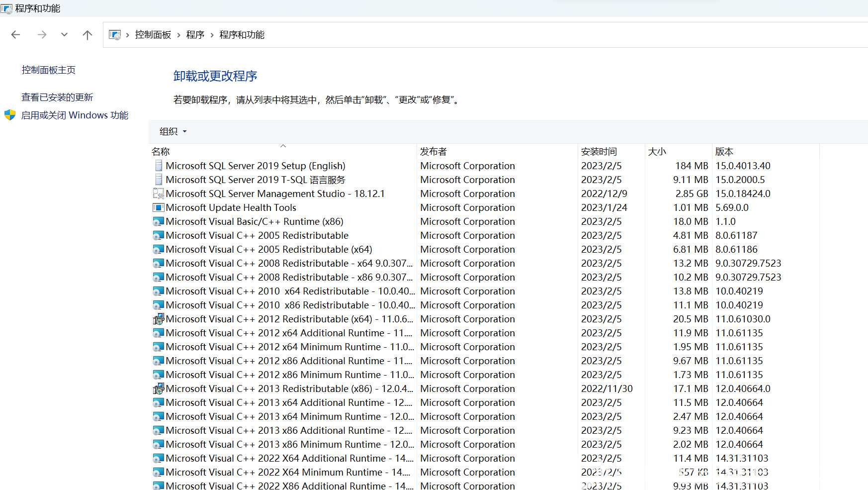868x490 pixels.
Task: Click the Visual C++ 2012 x86 Additional Runtime icon
Action: (x=159, y=361)
